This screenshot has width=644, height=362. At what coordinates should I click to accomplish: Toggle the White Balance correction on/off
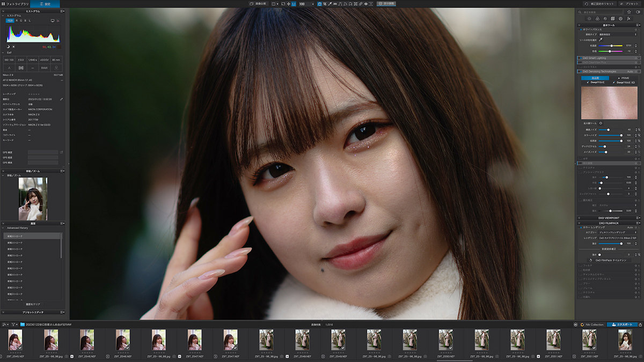coord(581,29)
